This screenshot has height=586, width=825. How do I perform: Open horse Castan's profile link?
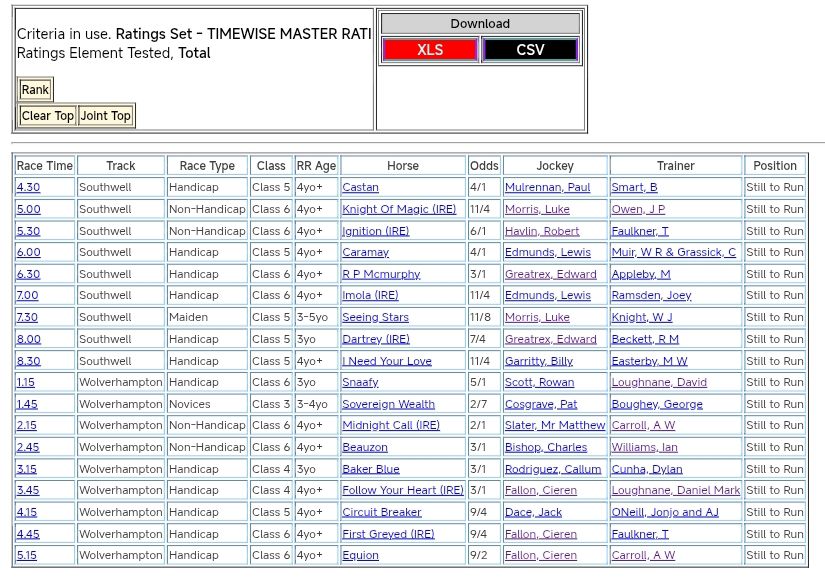tap(360, 187)
